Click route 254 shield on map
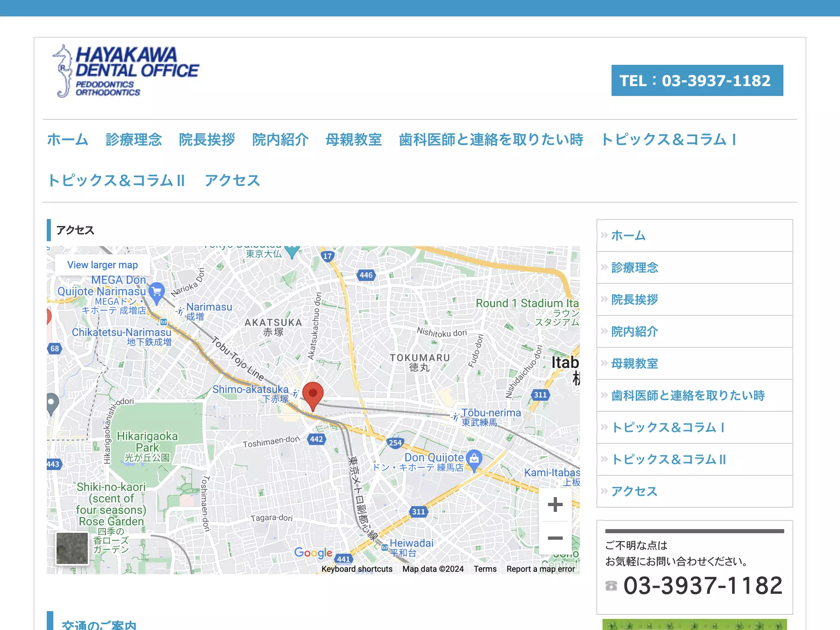Image resolution: width=840 pixels, height=630 pixels. 395,443
